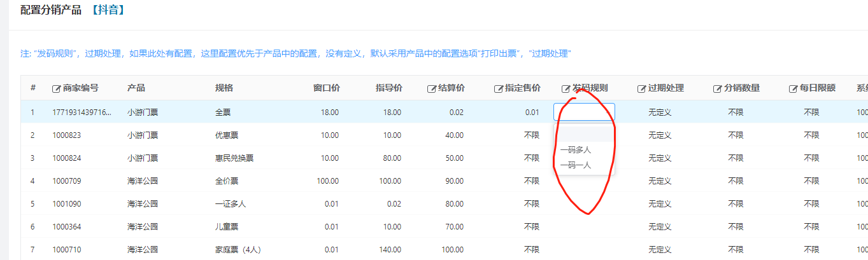Choose 一码多人 from the dropdown list
Image resolution: width=868 pixels, height=260 pixels.
(576, 150)
